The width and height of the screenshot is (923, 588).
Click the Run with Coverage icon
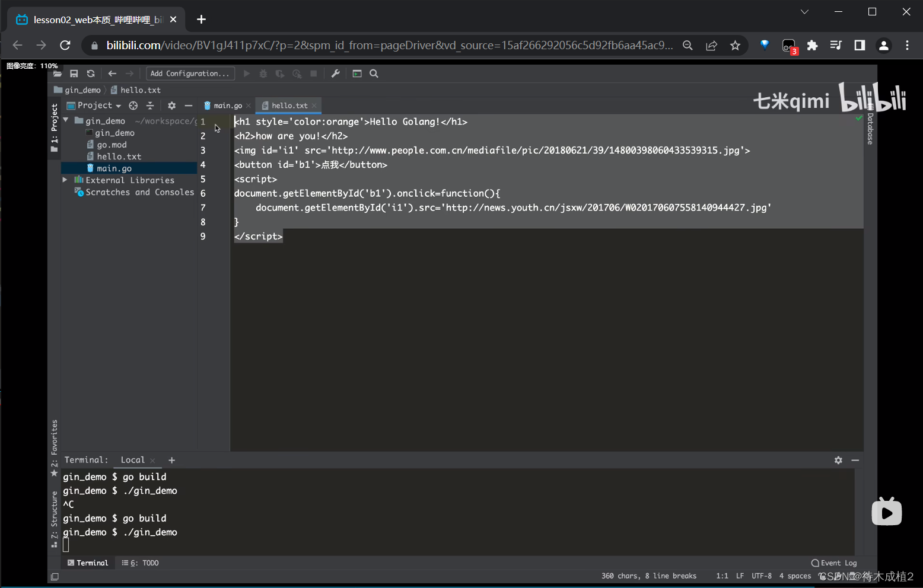pyautogui.click(x=280, y=73)
